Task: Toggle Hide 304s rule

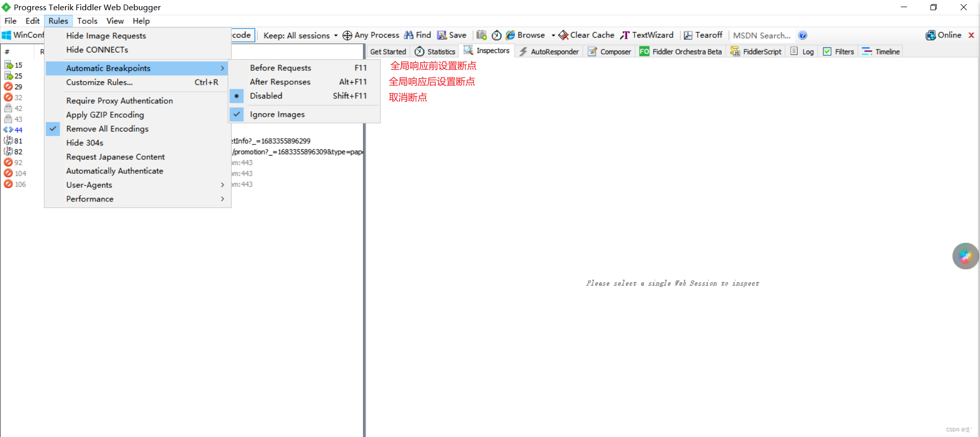Action: click(138, 143)
